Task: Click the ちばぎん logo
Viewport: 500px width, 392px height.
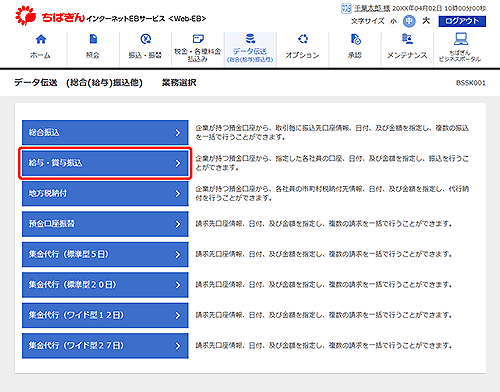Action: [x=50, y=16]
